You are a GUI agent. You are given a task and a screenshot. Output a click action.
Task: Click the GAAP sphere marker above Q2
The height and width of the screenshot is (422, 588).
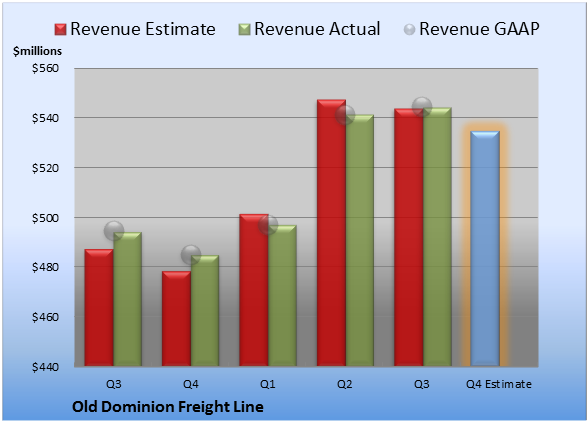point(345,115)
